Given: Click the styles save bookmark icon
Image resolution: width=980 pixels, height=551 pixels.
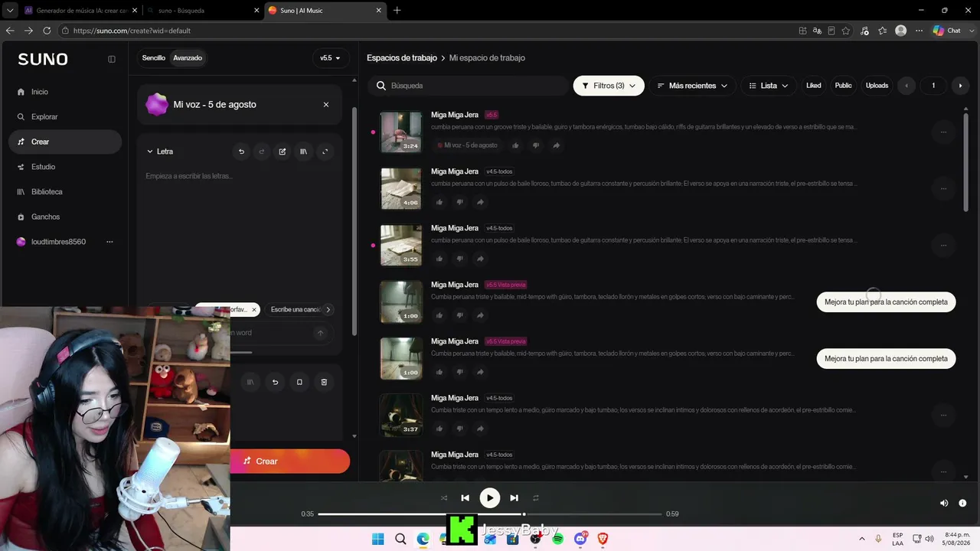Looking at the screenshot, I should (299, 382).
